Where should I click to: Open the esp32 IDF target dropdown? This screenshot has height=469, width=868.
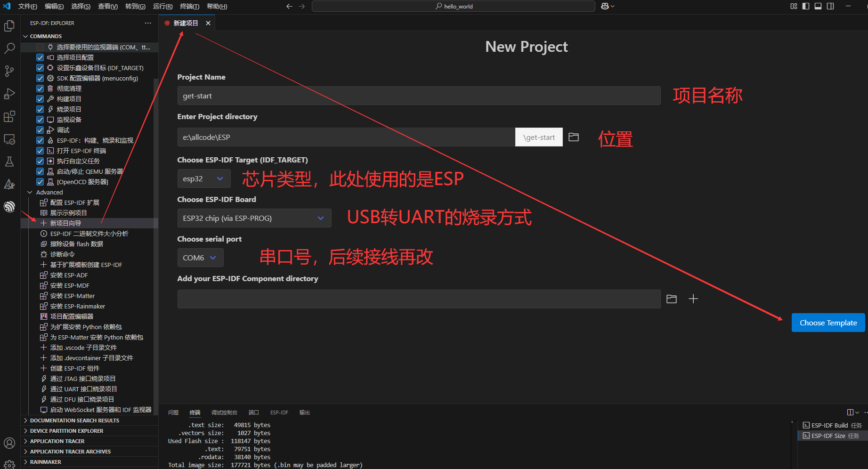click(x=204, y=178)
